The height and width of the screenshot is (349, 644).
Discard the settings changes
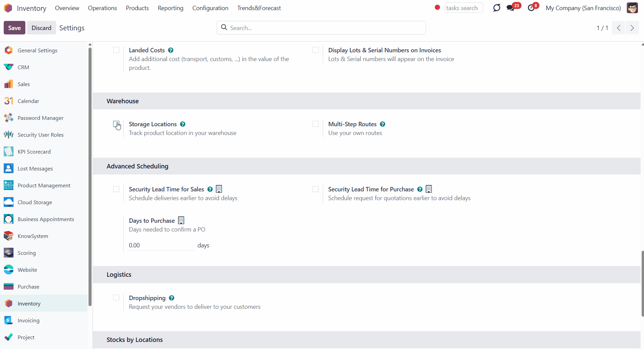coord(41,28)
